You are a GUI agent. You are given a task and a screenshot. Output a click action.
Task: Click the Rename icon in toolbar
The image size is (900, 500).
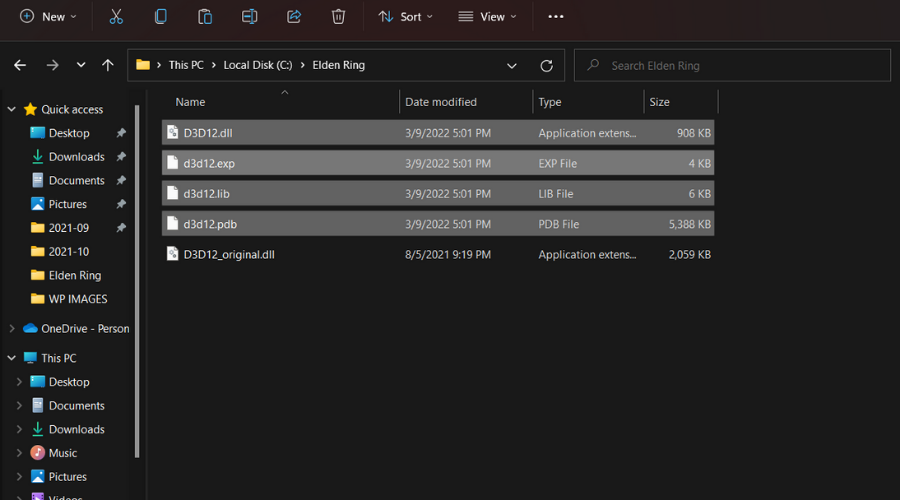click(x=249, y=17)
